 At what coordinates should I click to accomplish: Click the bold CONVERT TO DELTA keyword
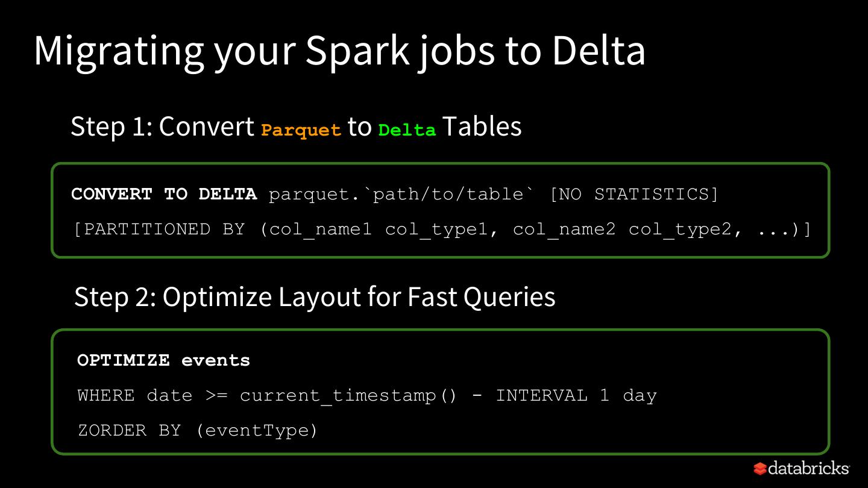tap(164, 194)
